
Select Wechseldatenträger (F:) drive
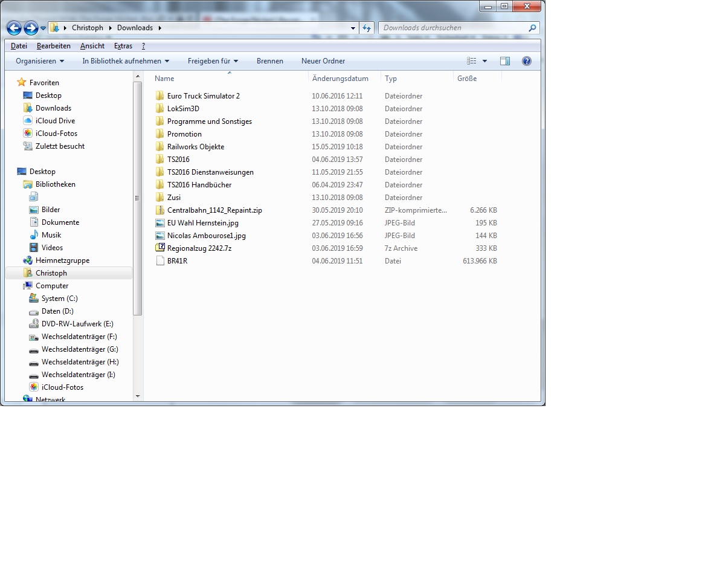click(x=79, y=337)
